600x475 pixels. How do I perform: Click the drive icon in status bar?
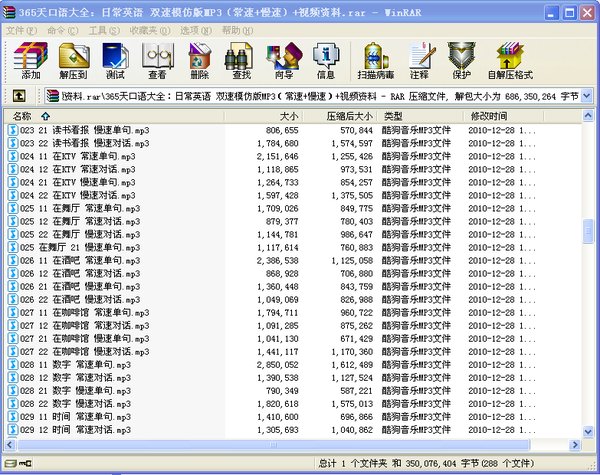click(x=11, y=464)
